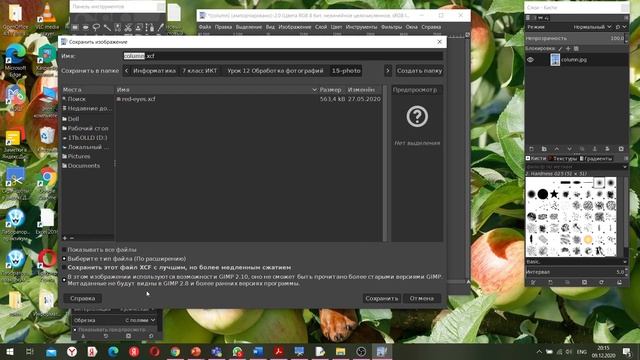Screen dimensions: 640x360
Task: Open the Image (Изображение) menu
Action: 294,27
